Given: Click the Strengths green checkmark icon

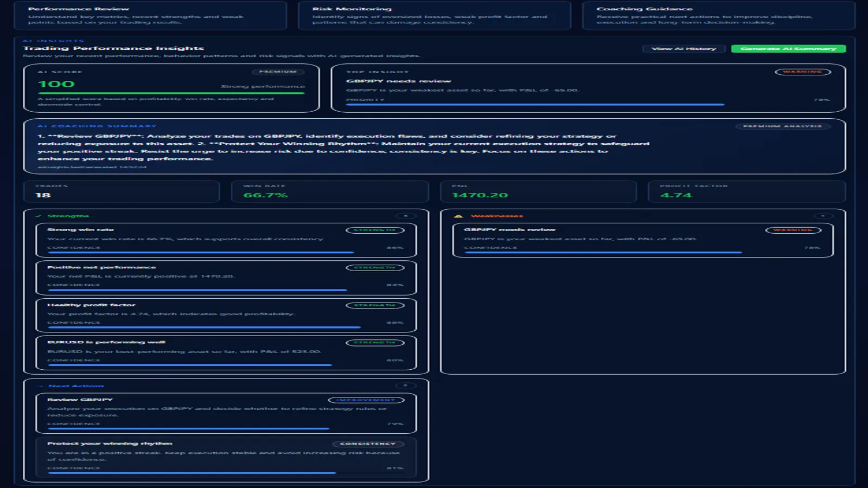Looking at the screenshot, I should [39, 216].
